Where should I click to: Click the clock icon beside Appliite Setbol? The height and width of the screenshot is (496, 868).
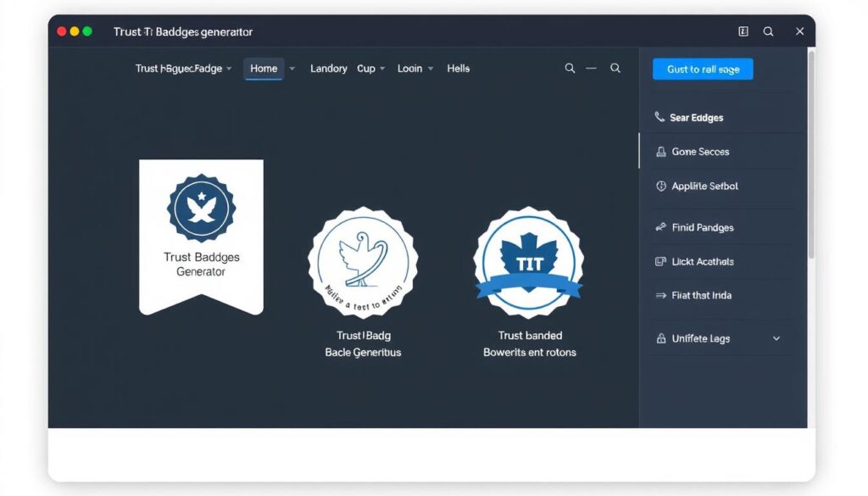coord(660,187)
